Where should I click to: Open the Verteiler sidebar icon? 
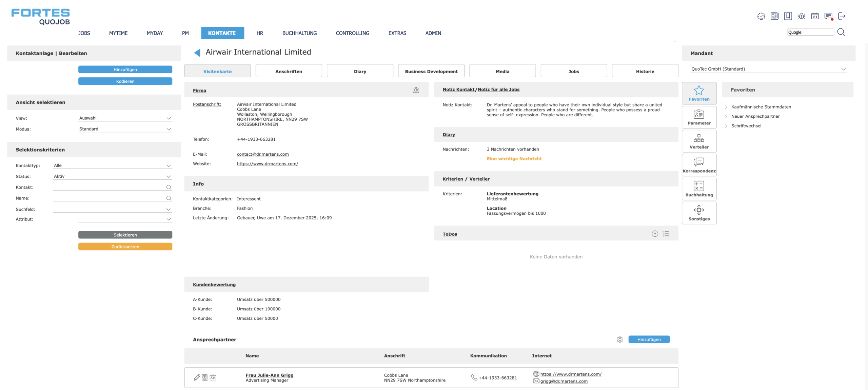tap(699, 141)
